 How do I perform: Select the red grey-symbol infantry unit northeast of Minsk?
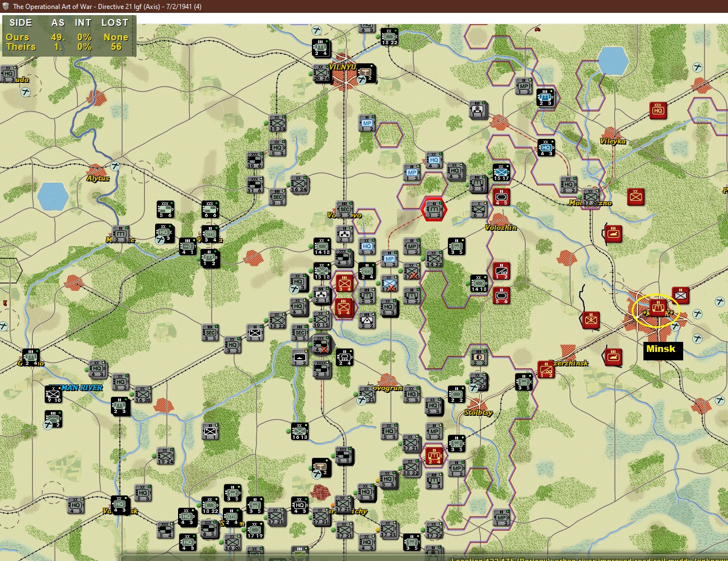coord(680,295)
